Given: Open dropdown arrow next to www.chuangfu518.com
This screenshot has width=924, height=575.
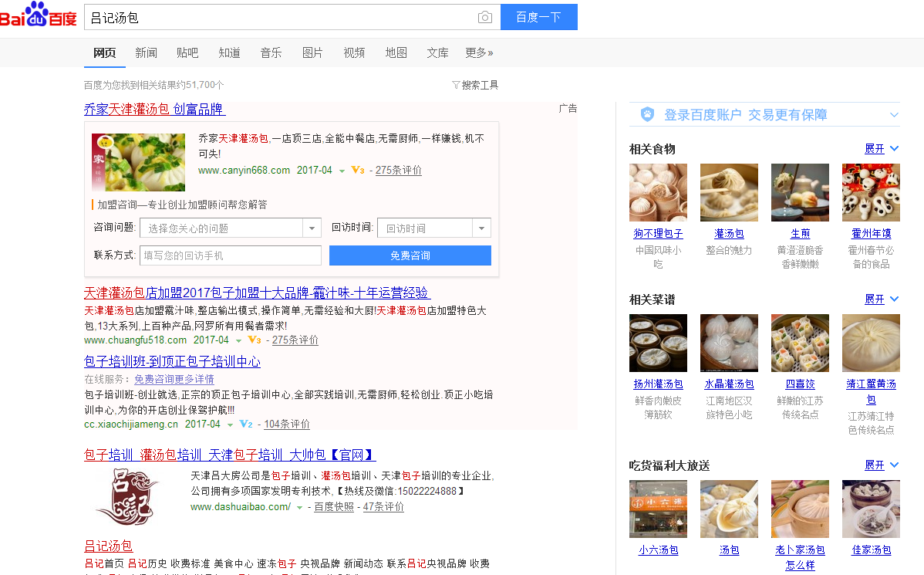Looking at the screenshot, I should [x=238, y=341].
